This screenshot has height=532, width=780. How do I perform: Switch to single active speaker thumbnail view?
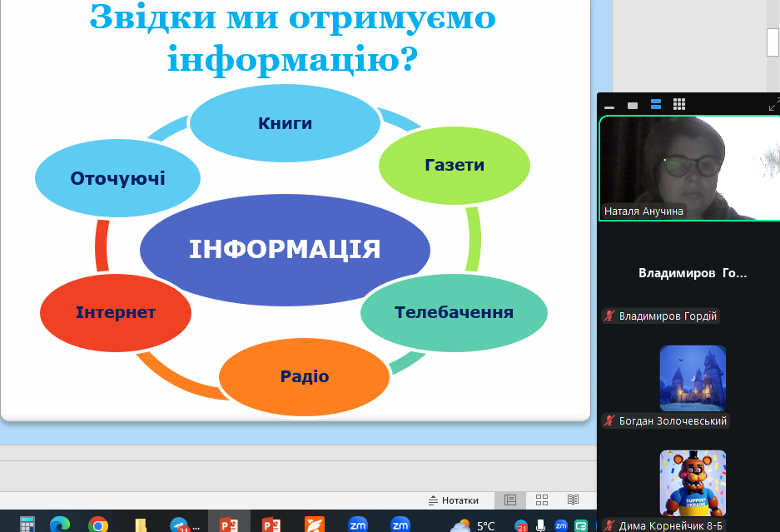(633, 105)
